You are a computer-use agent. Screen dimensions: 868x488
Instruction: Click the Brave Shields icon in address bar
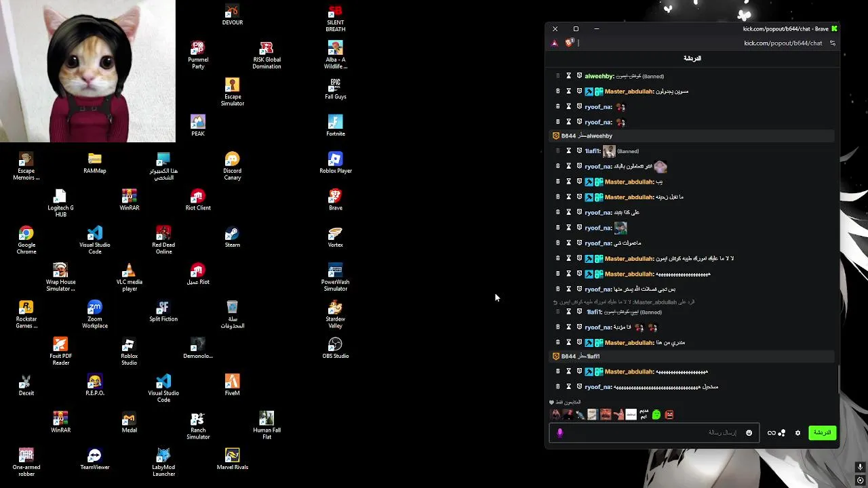pos(569,43)
